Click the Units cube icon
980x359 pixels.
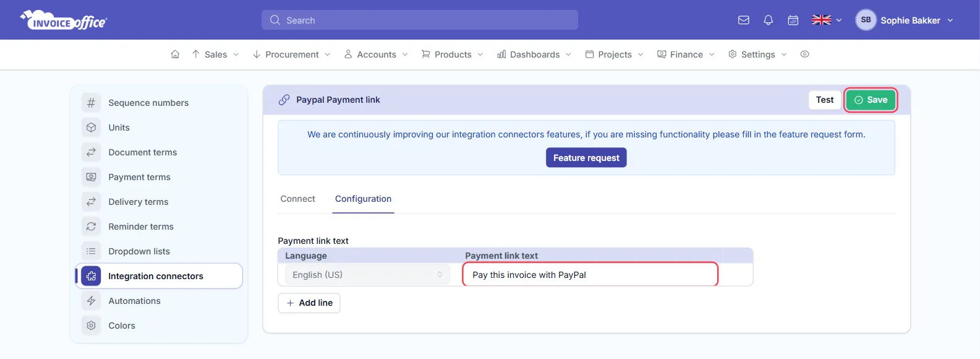coord(91,128)
